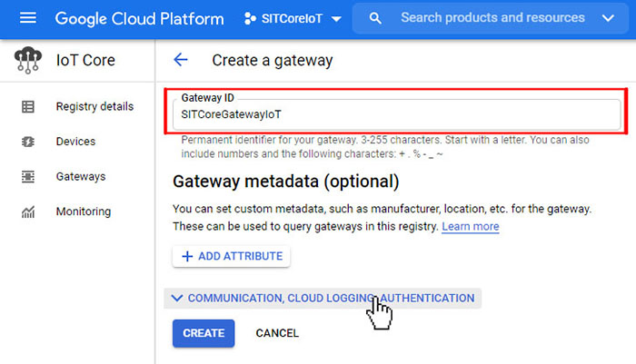
Task: Click the Monitoring chart icon
Action: pyautogui.click(x=28, y=212)
